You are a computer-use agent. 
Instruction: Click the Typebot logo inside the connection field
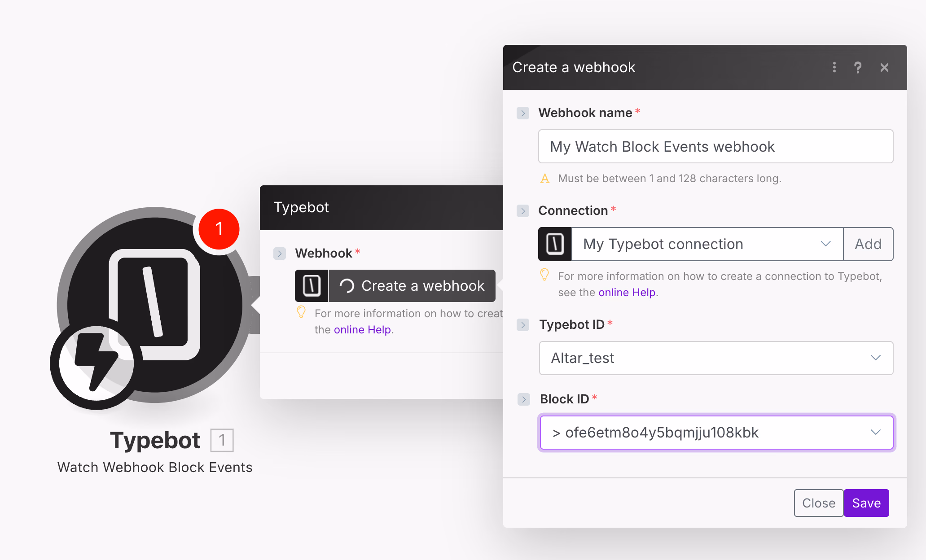point(555,244)
